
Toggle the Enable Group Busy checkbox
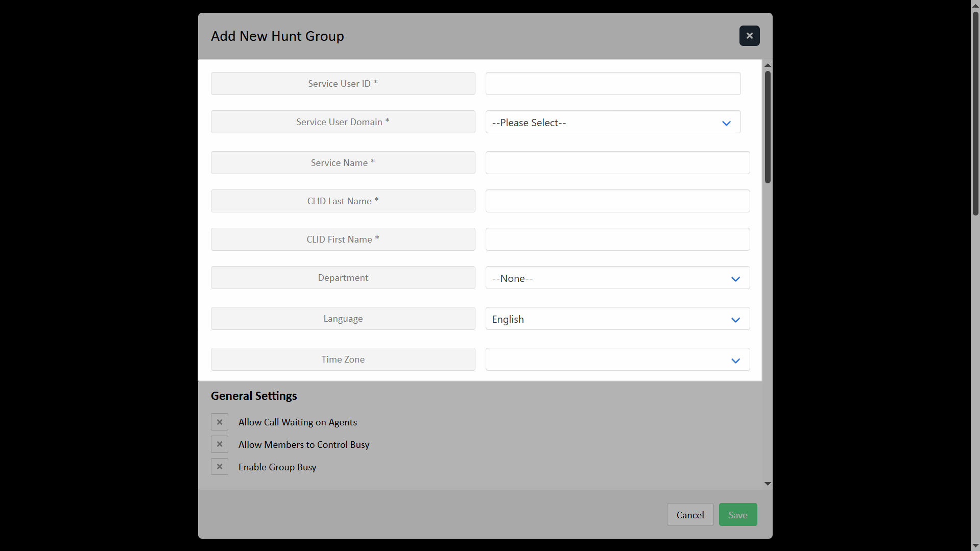pyautogui.click(x=220, y=467)
